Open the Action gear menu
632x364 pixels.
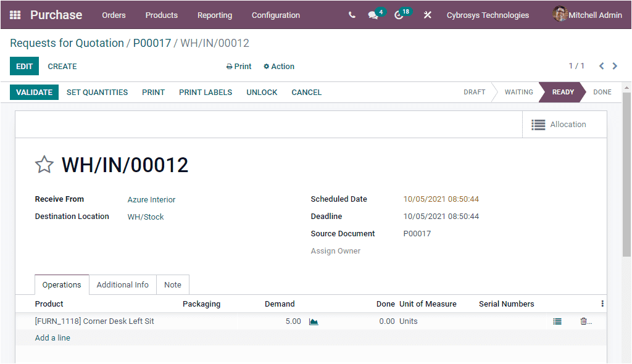point(279,66)
